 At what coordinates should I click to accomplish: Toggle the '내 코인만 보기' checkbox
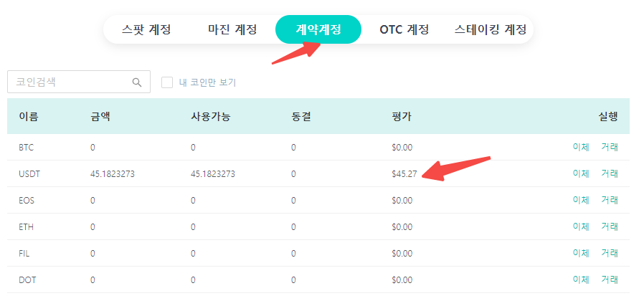point(167,82)
